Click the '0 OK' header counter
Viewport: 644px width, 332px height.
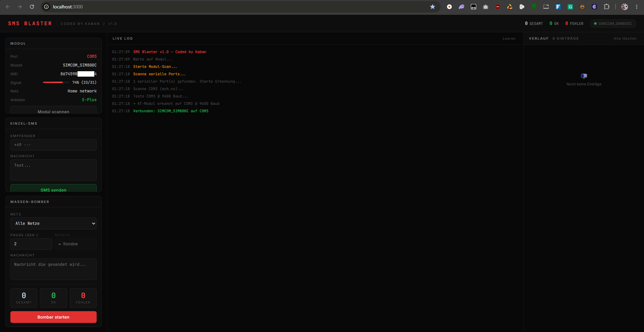click(x=554, y=24)
